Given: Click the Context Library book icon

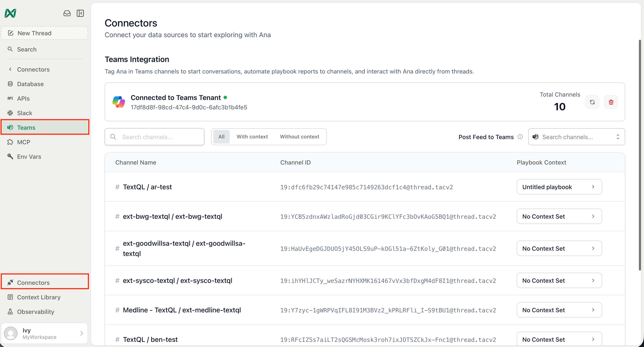Looking at the screenshot, I should point(10,297).
